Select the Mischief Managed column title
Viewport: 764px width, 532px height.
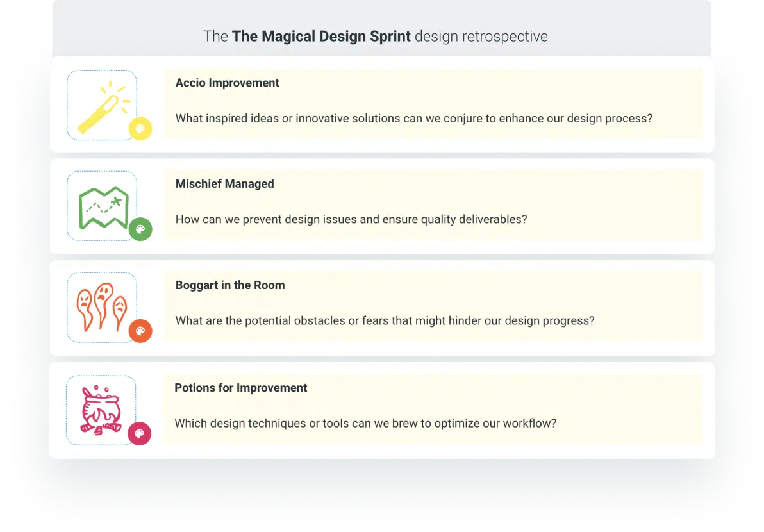point(224,184)
